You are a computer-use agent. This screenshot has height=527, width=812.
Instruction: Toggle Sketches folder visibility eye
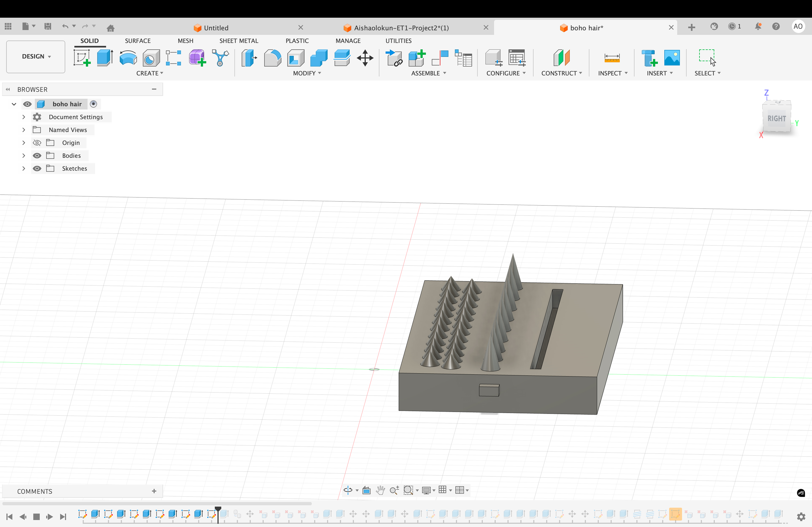[x=37, y=168]
